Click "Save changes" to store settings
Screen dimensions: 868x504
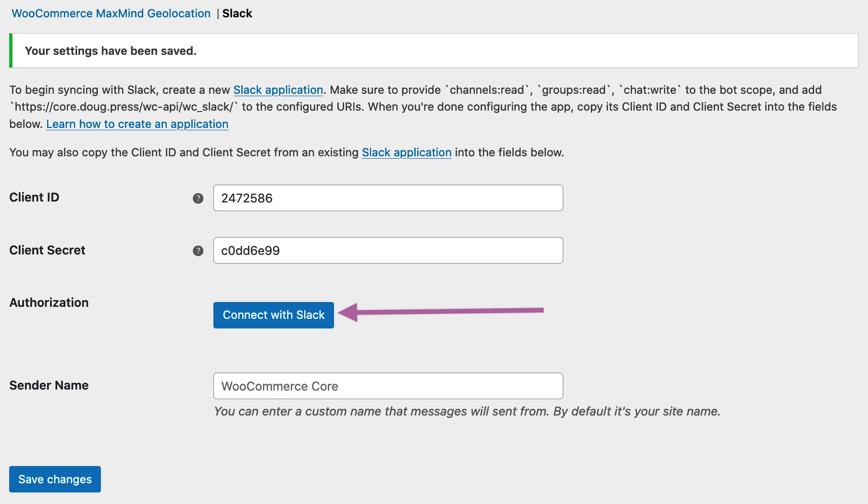point(54,479)
